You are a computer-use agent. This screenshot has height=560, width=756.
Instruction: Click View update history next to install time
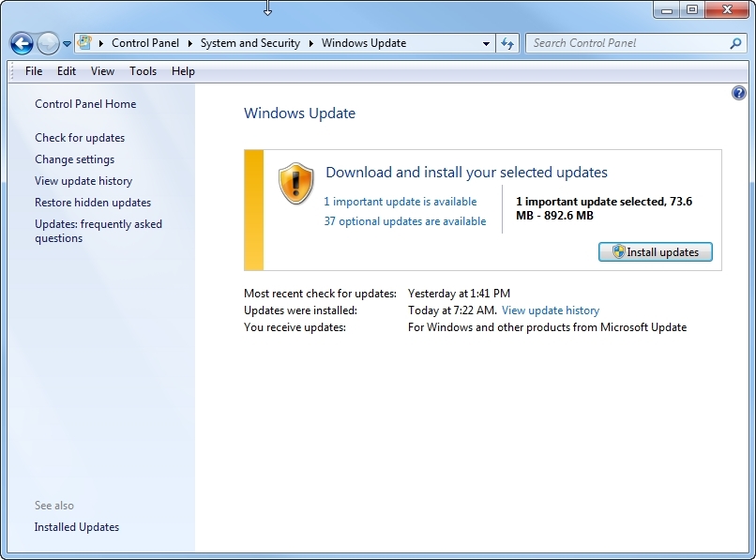click(551, 310)
